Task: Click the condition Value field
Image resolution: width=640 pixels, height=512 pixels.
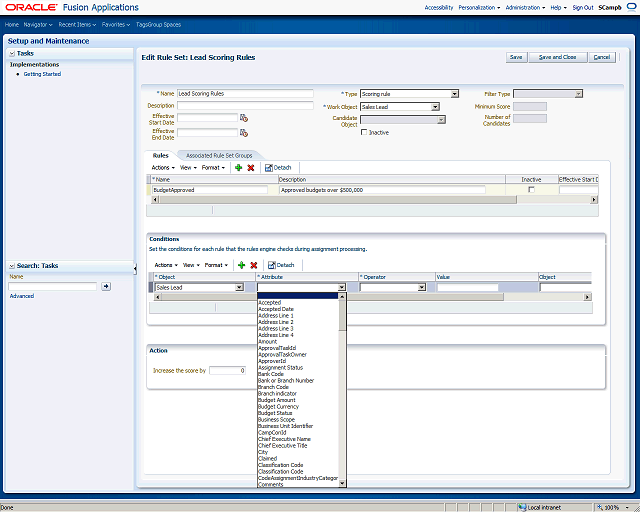Action: pos(468,287)
